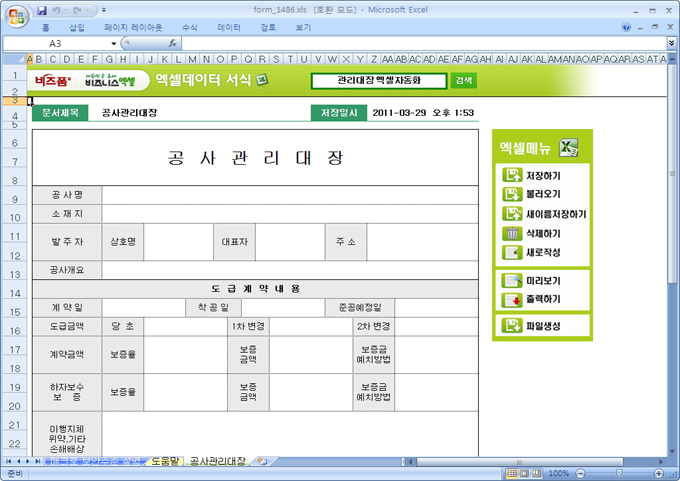The height and width of the screenshot is (481, 680).
Task: Go to last sheet navigation arrow
Action: (x=38, y=461)
